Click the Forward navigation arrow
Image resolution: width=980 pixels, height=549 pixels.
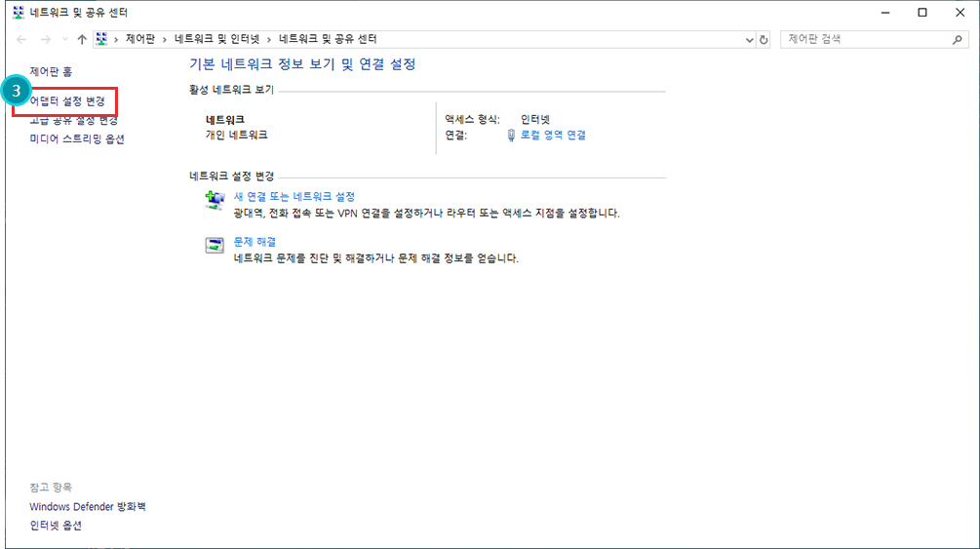pyautogui.click(x=45, y=39)
